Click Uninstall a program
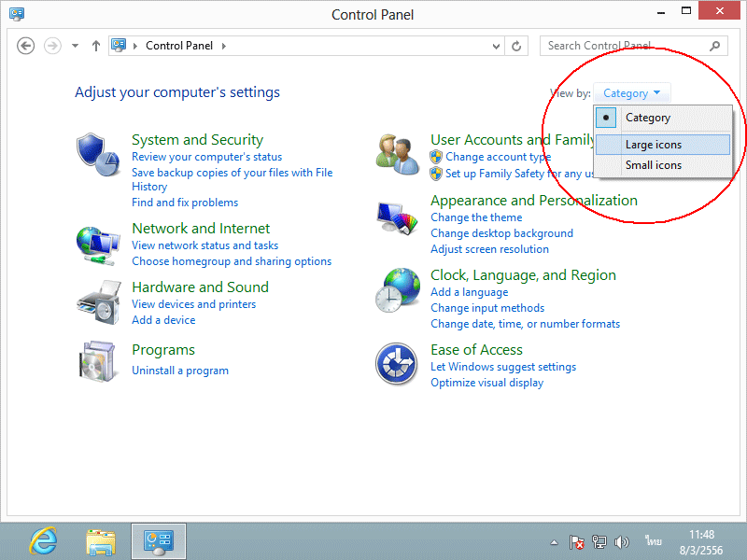Screen dimensions: 747x560 pos(180,371)
